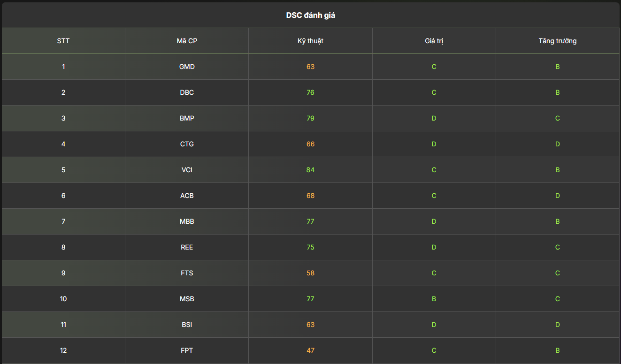Screen dimensions: 621x364
Task: Click the Tăng trưởng column header
Action: coord(558,41)
